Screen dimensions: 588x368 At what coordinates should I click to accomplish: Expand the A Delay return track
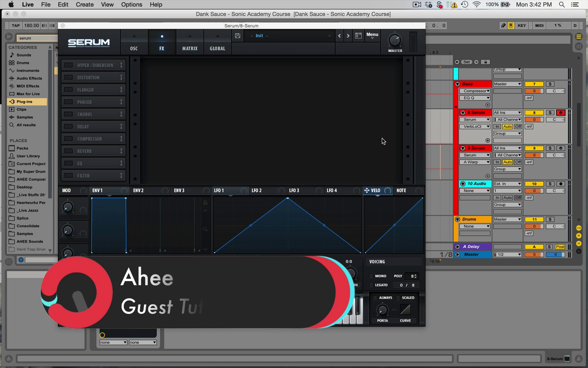pos(458,247)
